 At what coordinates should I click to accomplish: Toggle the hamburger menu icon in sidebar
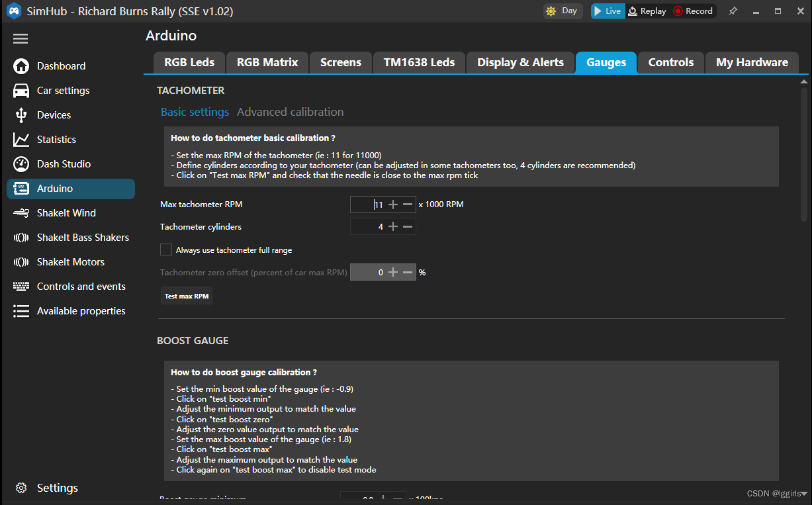point(21,38)
